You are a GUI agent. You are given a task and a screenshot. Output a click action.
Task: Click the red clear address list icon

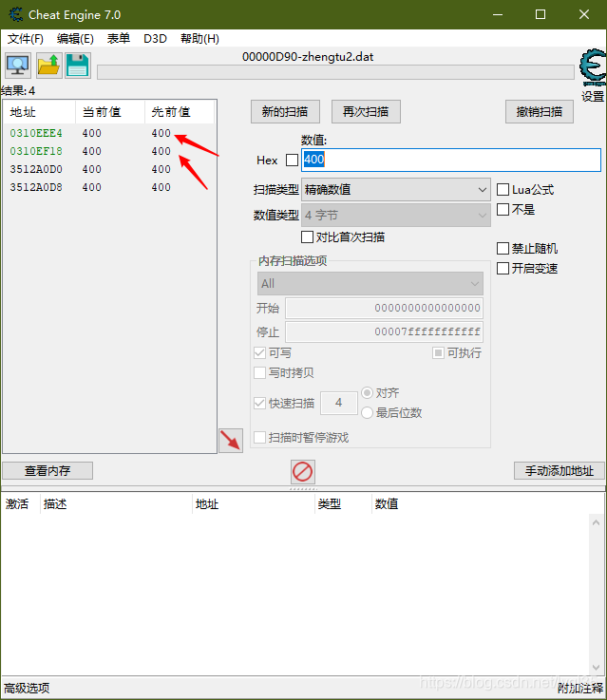[x=303, y=471]
